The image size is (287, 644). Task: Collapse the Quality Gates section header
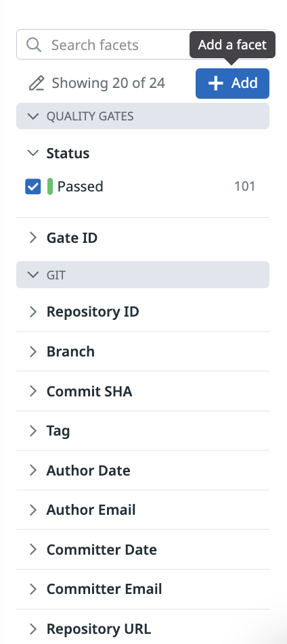tap(143, 116)
